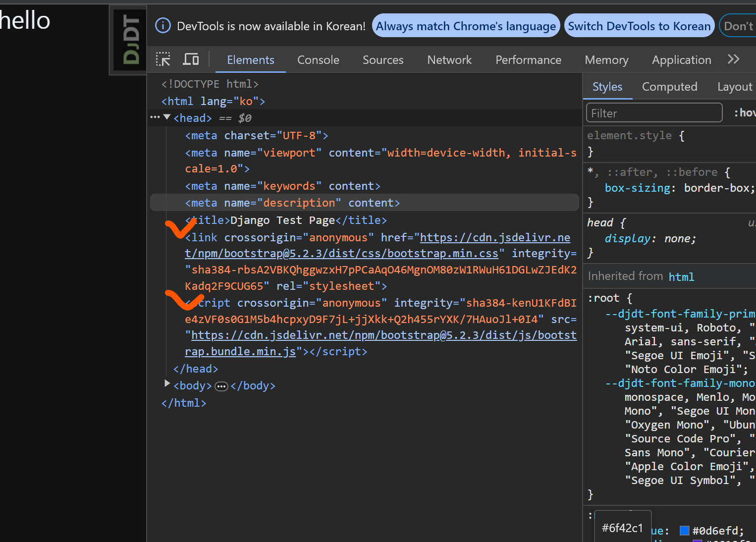
Task: Select the html lang="ko" node
Action: (214, 101)
